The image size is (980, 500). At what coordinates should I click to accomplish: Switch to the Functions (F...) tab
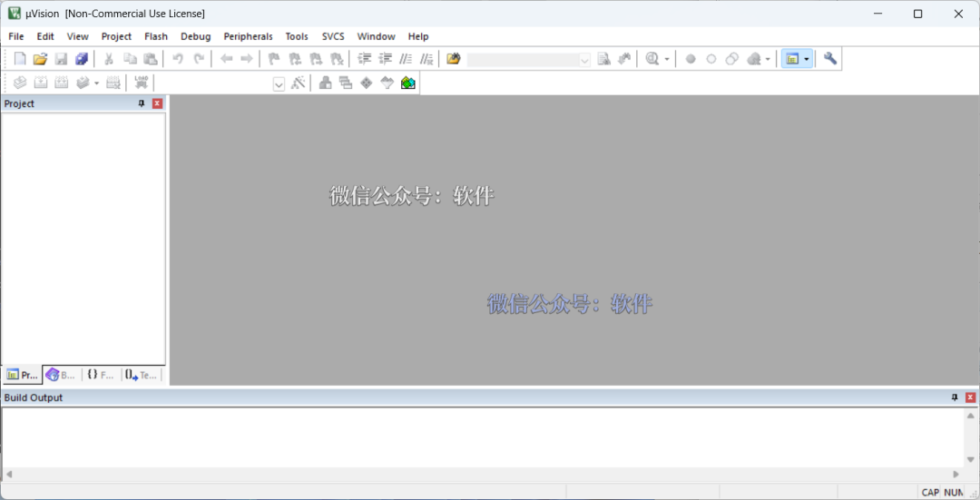pos(101,375)
